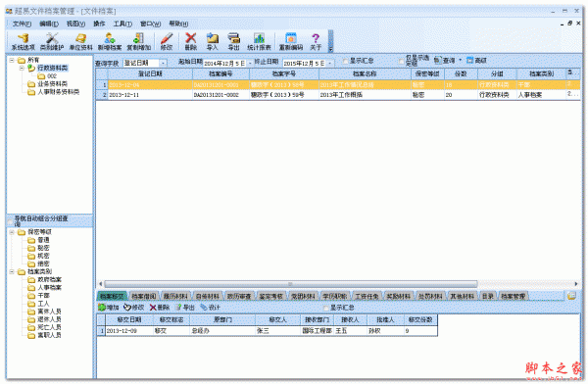Select 002 subfolder in tree
The width and height of the screenshot is (588, 384).
point(51,75)
